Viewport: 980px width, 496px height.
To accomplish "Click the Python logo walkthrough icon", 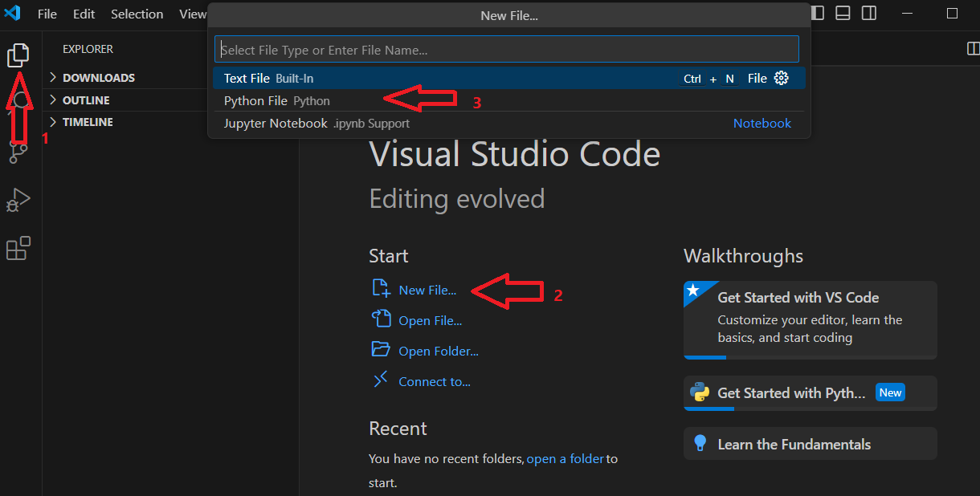I will point(700,392).
